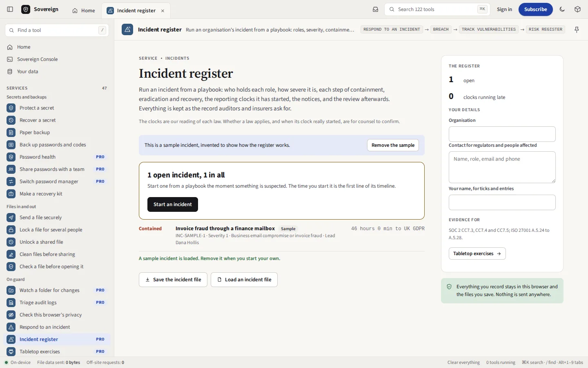Open TRACK VULNERABILITIES workflow chip
Image resolution: width=588 pixels, height=368 pixels.
pos(489,29)
